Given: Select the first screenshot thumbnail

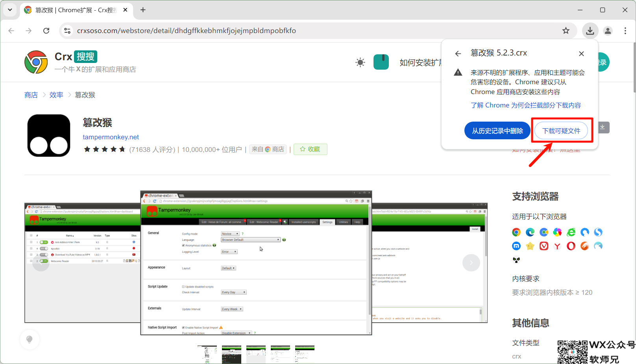Looking at the screenshot, I should 207,355.
